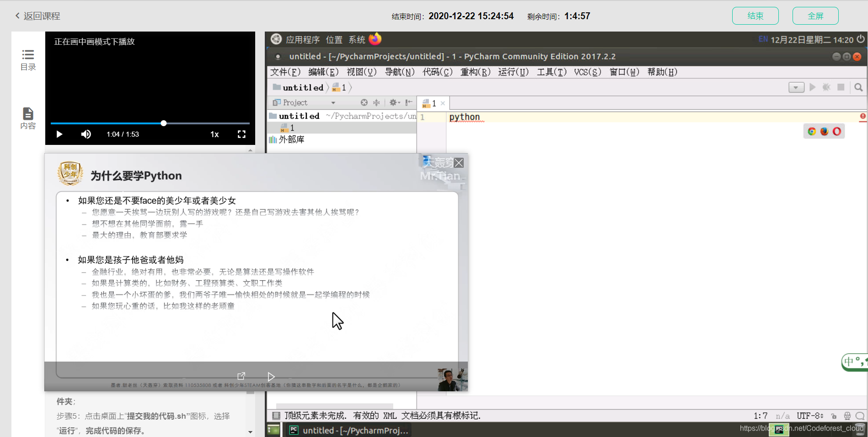Open the 运行(U) menu
The height and width of the screenshot is (437, 868).
pos(513,72)
